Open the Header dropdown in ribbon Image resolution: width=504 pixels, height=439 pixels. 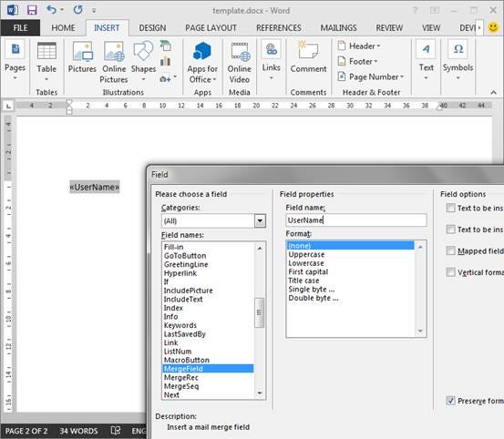point(359,46)
